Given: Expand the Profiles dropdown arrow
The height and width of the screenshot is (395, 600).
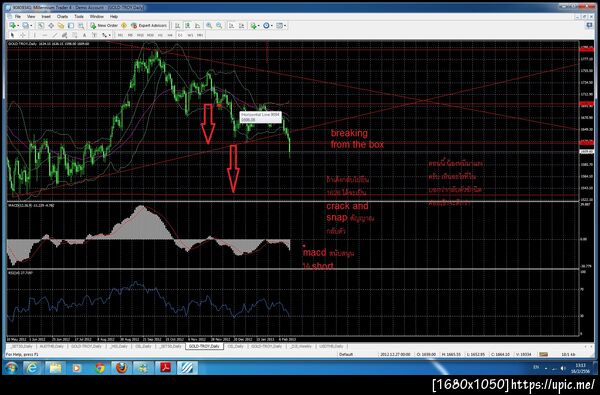Looking at the screenshot, I should (31, 26).
